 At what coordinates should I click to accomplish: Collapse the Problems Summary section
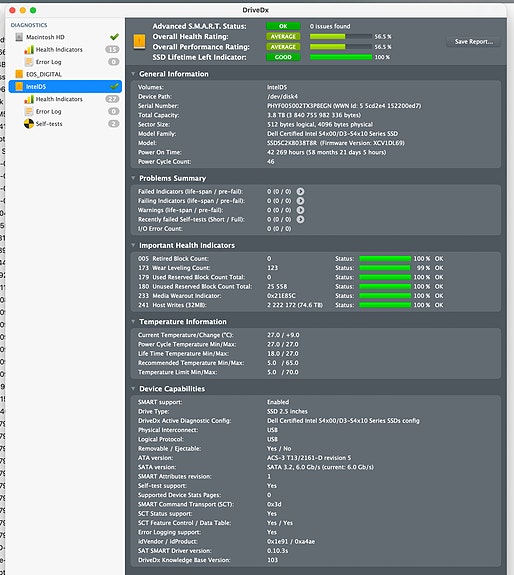pos(133,178)
